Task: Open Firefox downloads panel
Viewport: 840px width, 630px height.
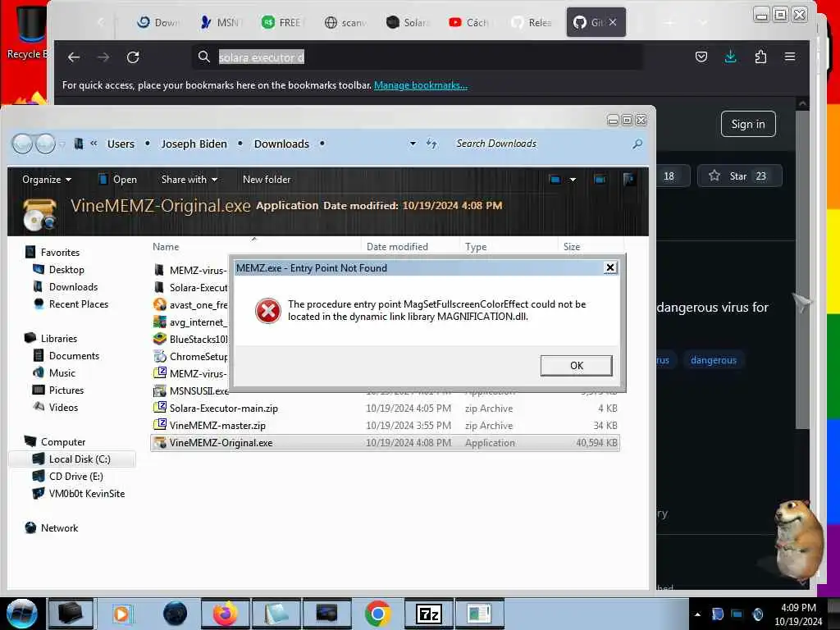Action: 730,57
